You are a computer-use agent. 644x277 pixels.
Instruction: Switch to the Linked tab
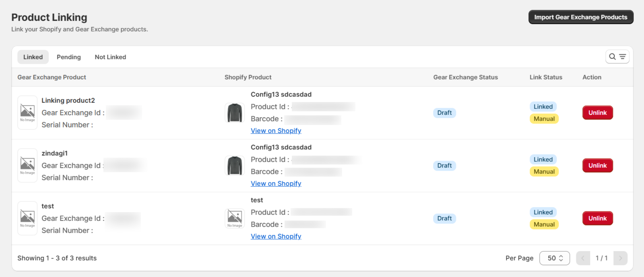(33, 57)
